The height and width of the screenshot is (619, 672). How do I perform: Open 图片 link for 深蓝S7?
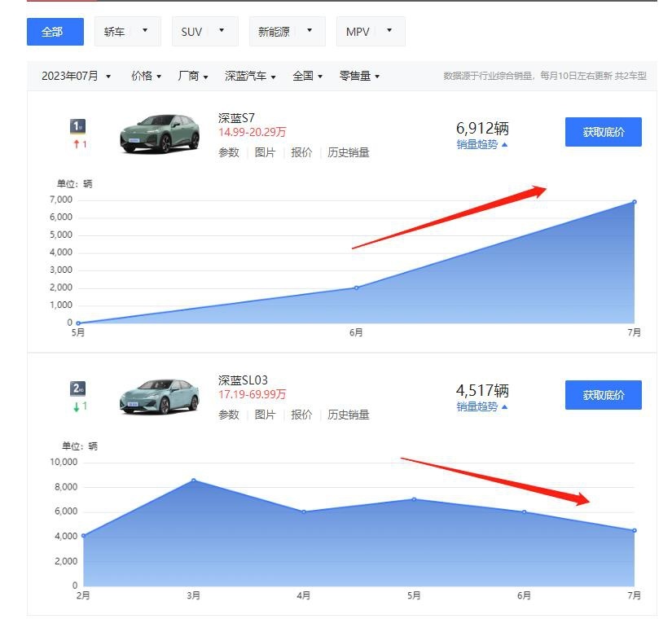[265, 152]
